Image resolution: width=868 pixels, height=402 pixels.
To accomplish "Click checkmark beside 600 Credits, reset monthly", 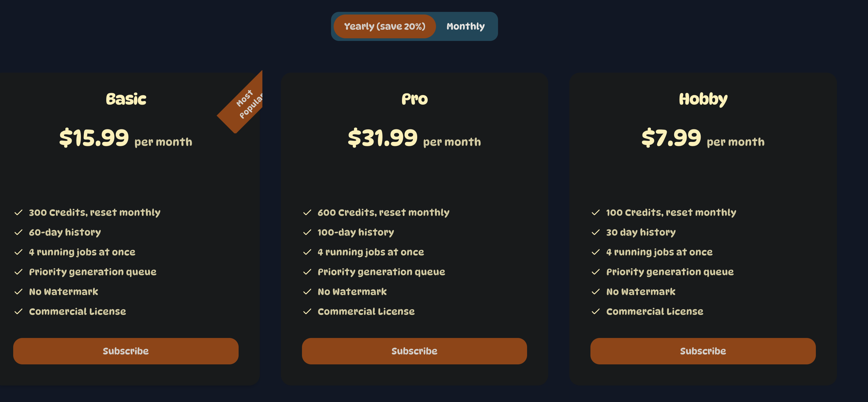I will point(307,212).
